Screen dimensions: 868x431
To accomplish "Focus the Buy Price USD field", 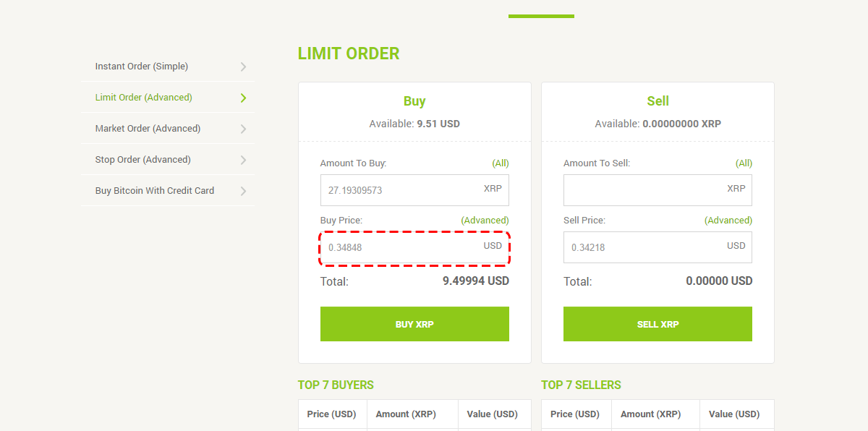I will pyautogui.click(x=414, y=247).
